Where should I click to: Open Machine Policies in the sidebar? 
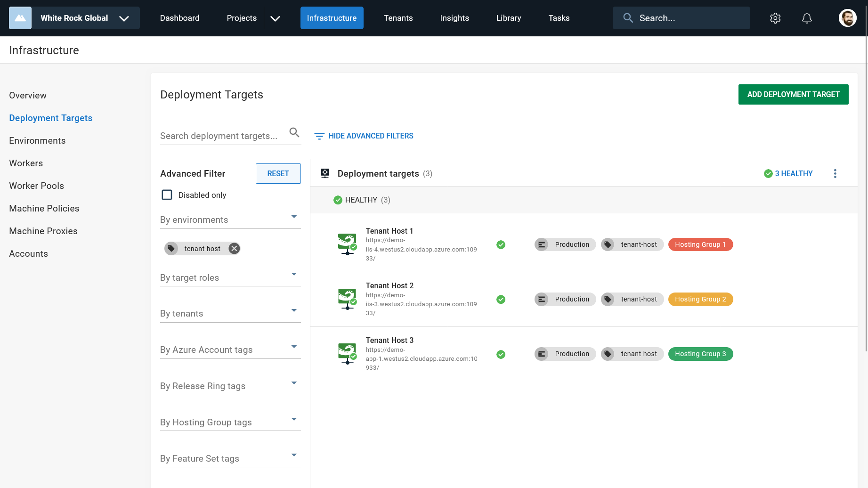44,208
